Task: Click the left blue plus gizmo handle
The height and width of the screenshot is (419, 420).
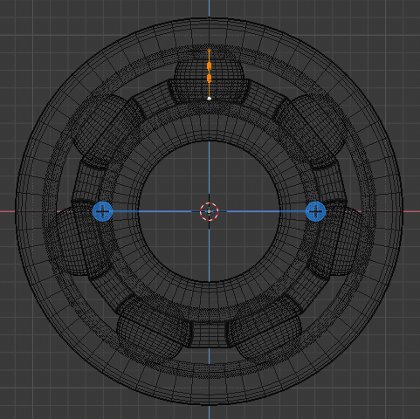Action: pos(102,211)
